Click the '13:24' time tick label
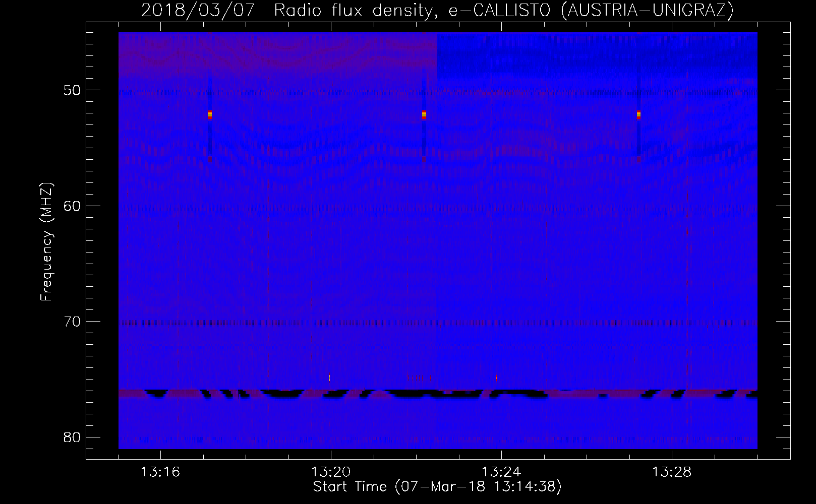 tap(501, 472)
